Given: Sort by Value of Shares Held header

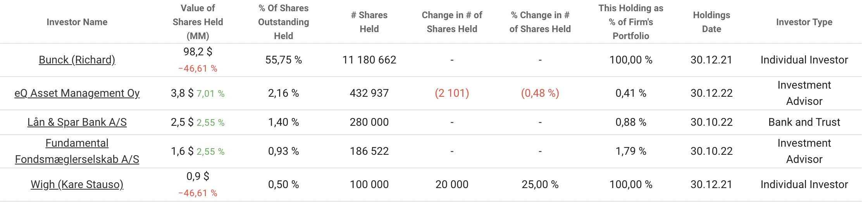Looking at the screenshot, I should (x=198, y=22).
